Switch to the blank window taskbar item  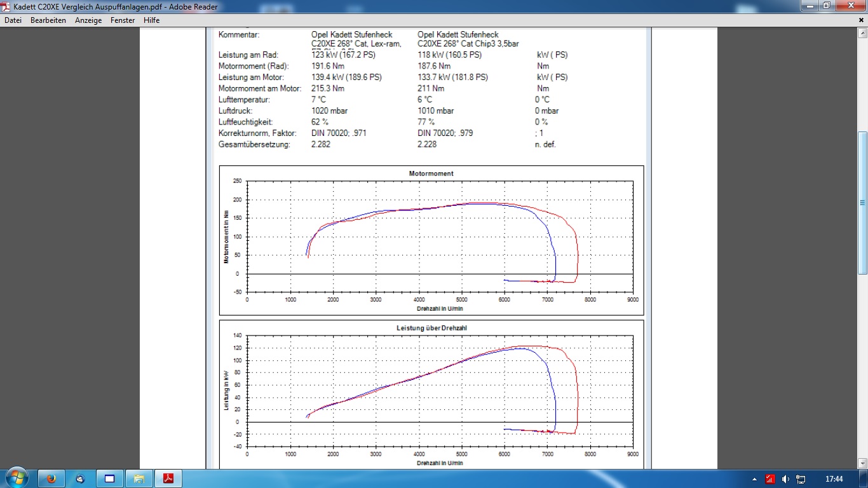[x=110, y=478]
